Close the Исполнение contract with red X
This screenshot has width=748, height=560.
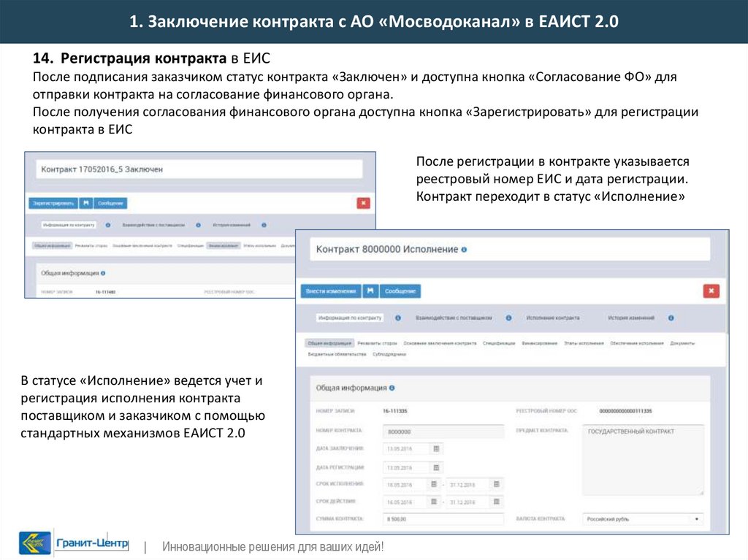tap(711, 291)
